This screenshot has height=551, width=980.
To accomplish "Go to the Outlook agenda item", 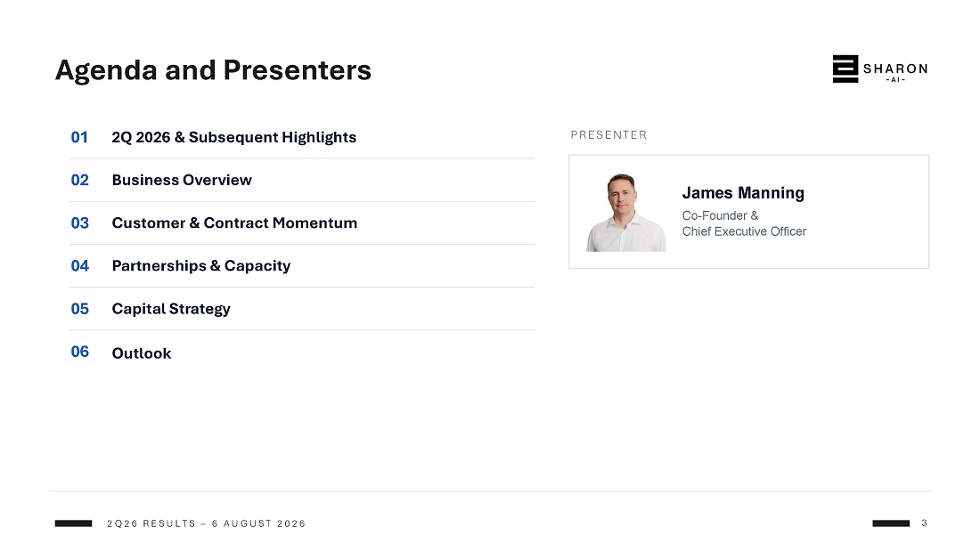I will (x=142, y=353).
